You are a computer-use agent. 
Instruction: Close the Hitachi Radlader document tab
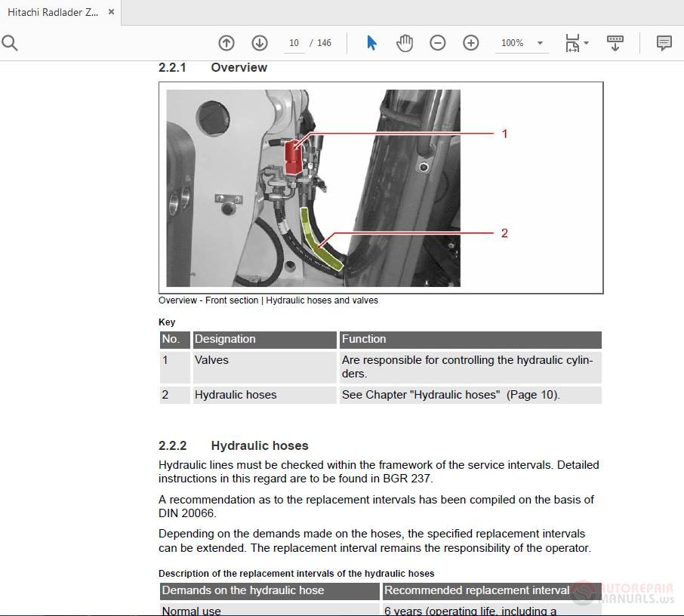tap(111, 12)
